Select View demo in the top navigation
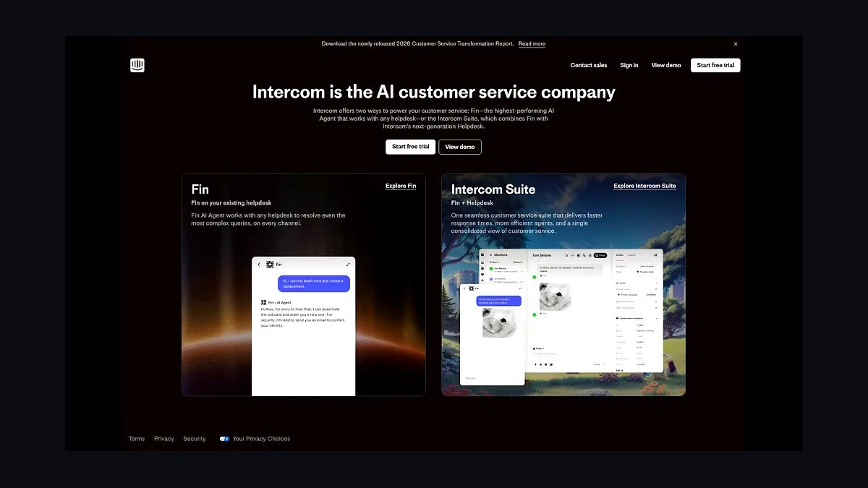The height and width of the screenshot is (488, 868). [666, 65]
